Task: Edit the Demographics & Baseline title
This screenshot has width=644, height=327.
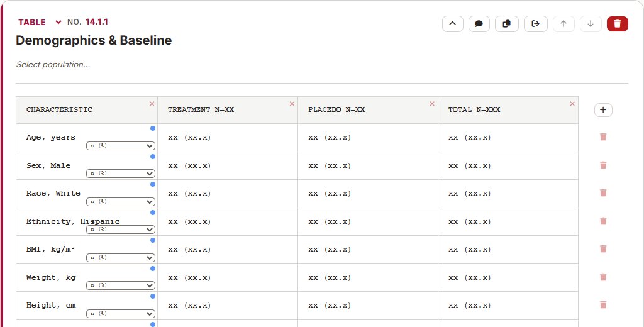Action: tap(94, 40)
